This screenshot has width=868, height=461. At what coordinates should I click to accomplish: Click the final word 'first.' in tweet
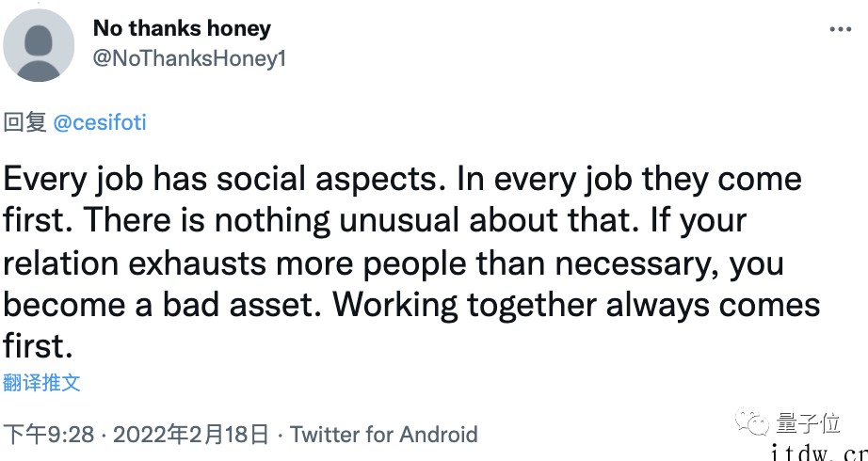(x=39, y=347)
